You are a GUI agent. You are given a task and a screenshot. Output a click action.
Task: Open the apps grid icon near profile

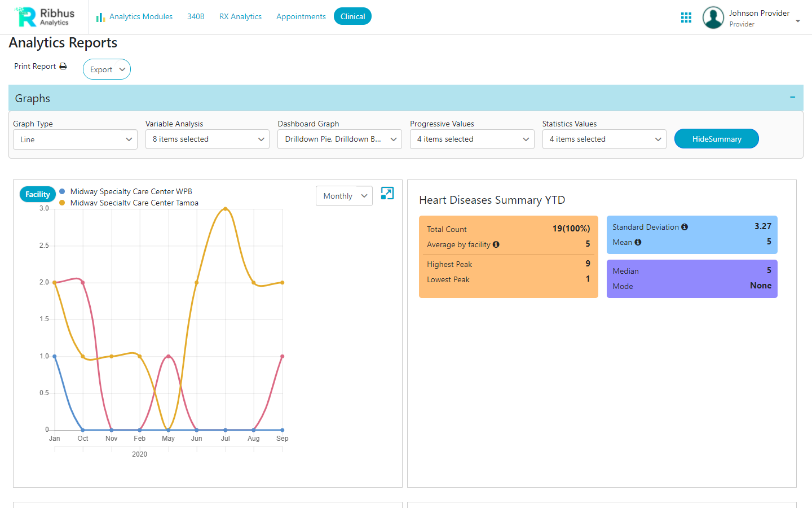(x=686, y=17)
